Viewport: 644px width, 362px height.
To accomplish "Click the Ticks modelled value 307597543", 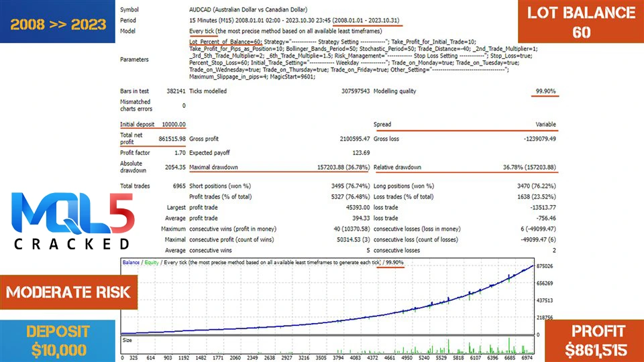I will click(x=356, y=91).
